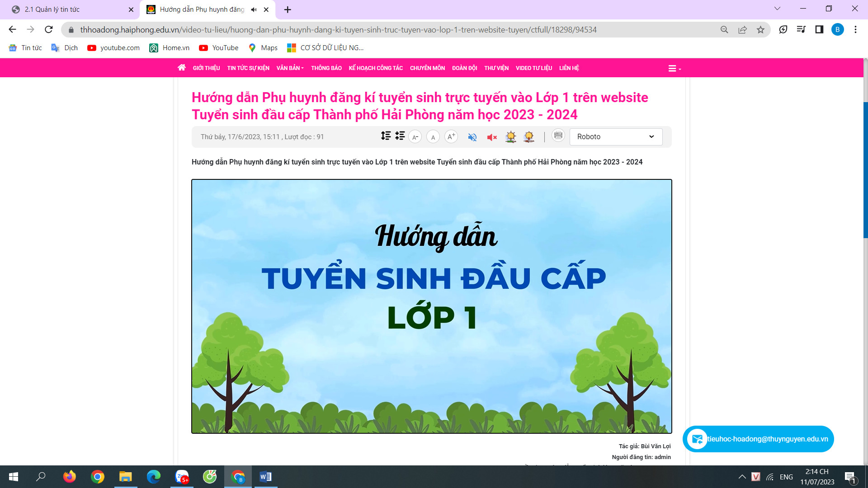Click the green light bulb icon
The width and height of the screenshot is (868, 488).
click(x=511, y=137)
